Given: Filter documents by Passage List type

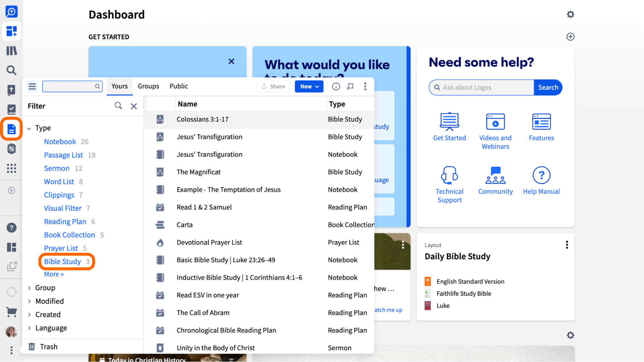Looking at the screenshot, I should 63,155.
